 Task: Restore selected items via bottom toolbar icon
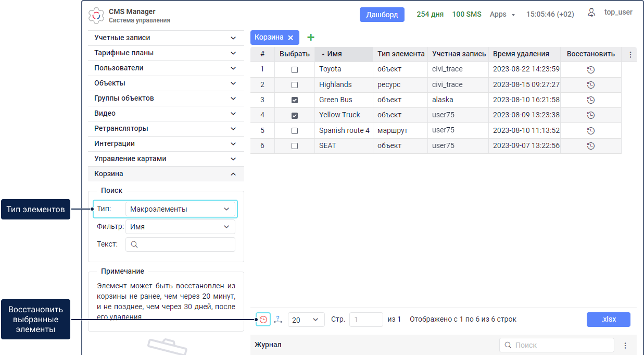(263, 320)
